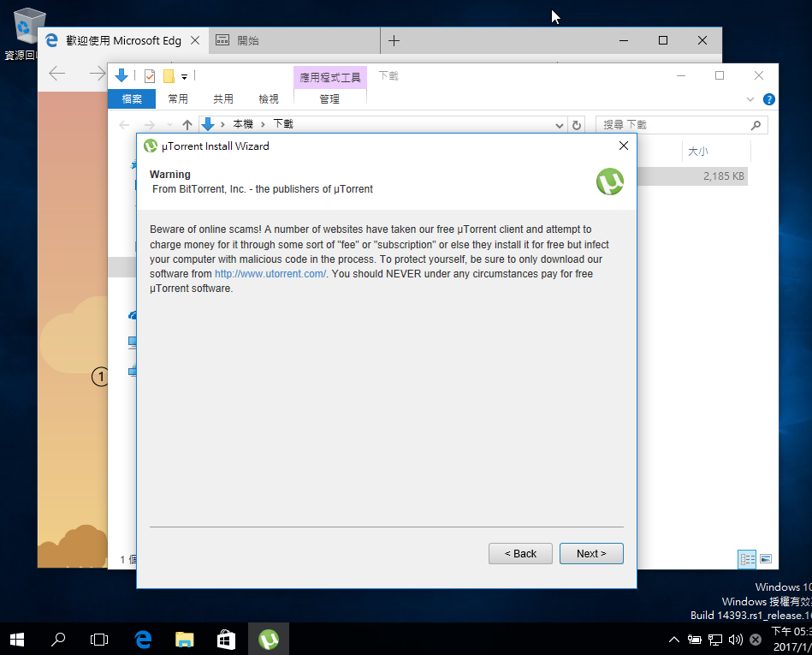Open Explorer help question mark icon
The image size is (812, 655).
coord(769,99)
